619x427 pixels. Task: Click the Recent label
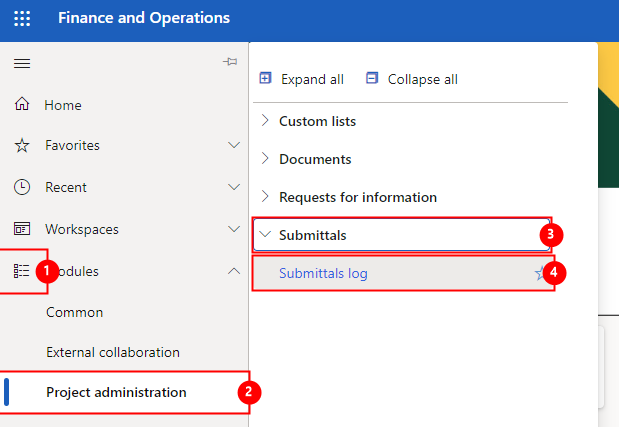click(66, 187)
